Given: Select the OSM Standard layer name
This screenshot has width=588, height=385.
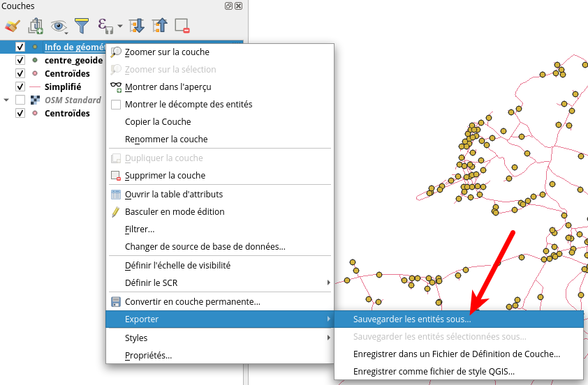Looking at the screenshot, I should (73, 100).
